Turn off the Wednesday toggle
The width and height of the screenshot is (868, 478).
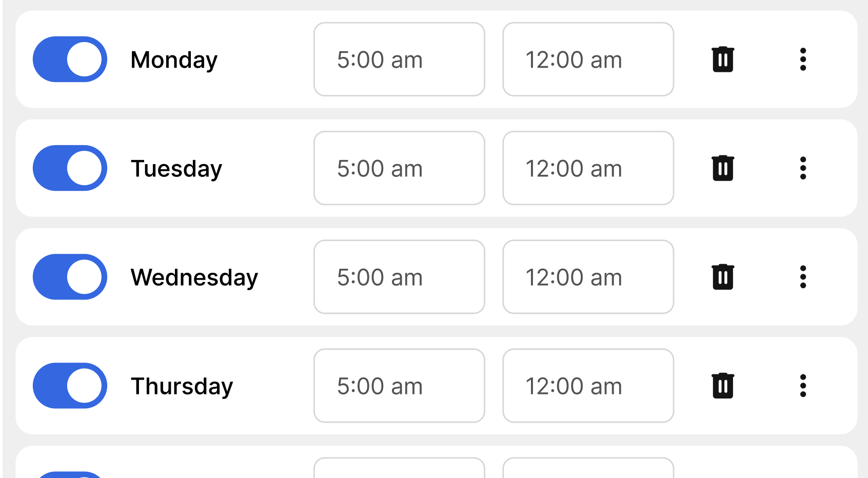[70, 277]
